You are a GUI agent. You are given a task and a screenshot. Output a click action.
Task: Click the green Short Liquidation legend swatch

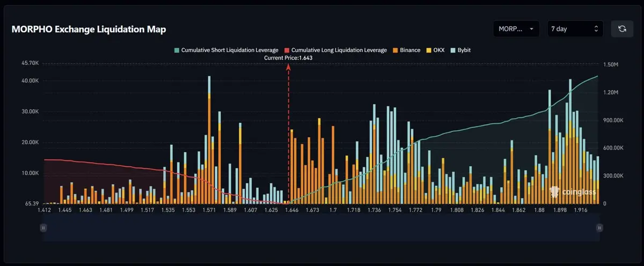point(177,50)
